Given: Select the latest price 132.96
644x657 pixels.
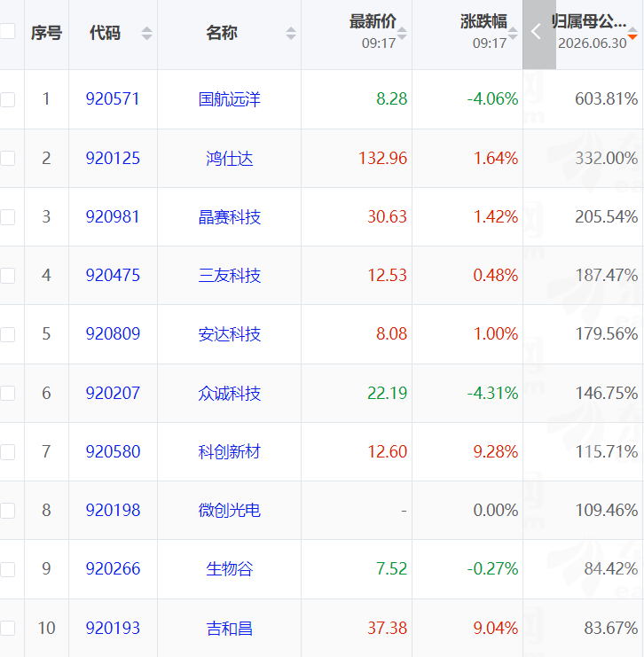Looking at the screenshot, I should [383, 159].
